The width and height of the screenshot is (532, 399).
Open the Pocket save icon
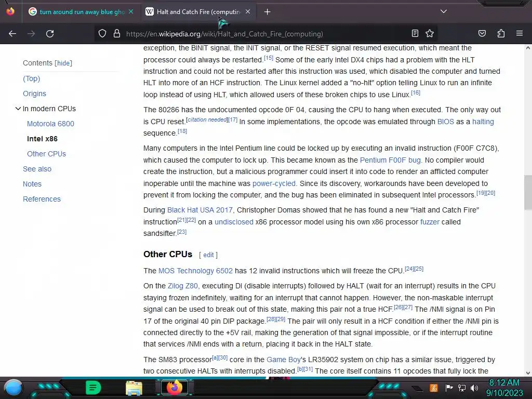(482, 33)
